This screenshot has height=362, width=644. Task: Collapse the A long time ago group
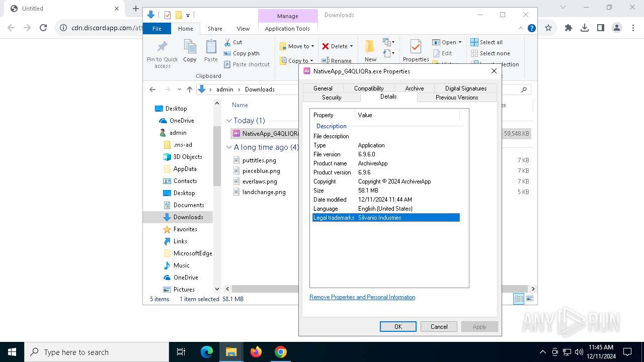coord(229,147)
